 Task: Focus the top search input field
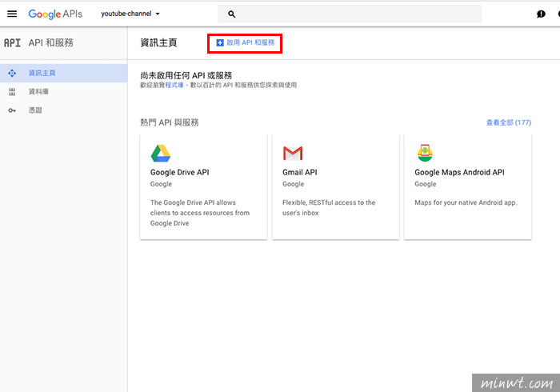click(350, 14)
